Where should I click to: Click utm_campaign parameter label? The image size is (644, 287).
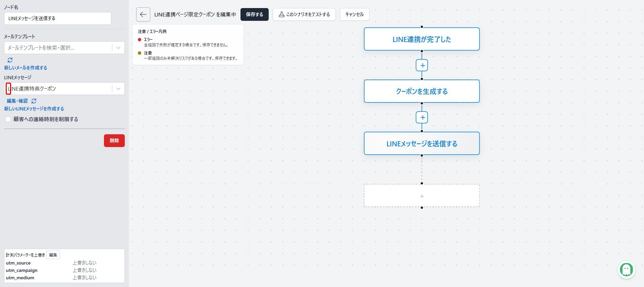click(22, 270)
